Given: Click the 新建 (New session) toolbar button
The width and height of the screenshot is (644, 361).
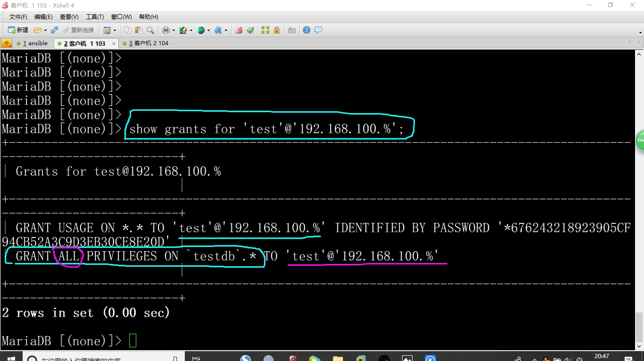Looking at the screenshot, I should pyautogui.click(x=18, y=30).
